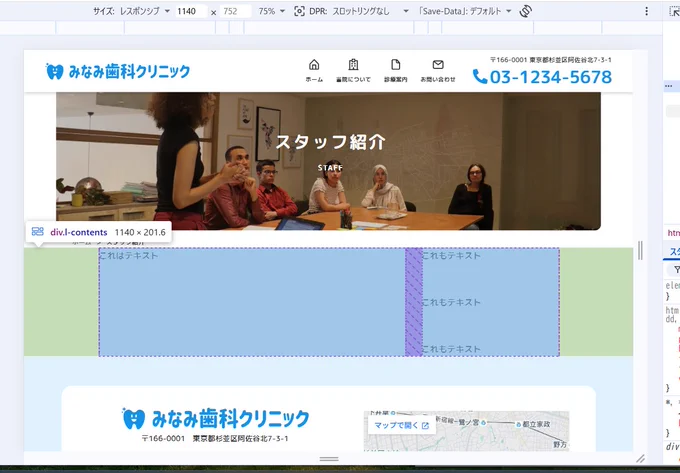Open the Save-Data デフォルト dropdown
The image size is (680, 473).
465,11
